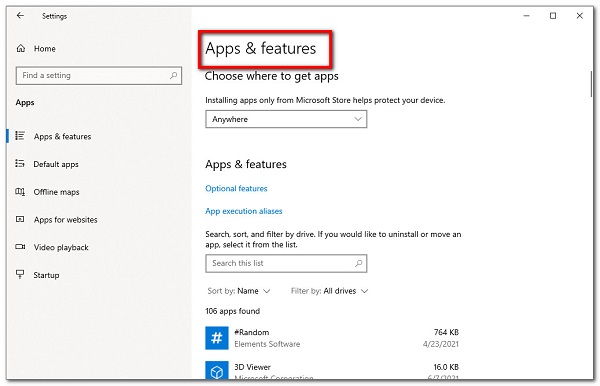Screen dimensions: 600x386
Task: Open Startup settings
Action: pos(46,275)
